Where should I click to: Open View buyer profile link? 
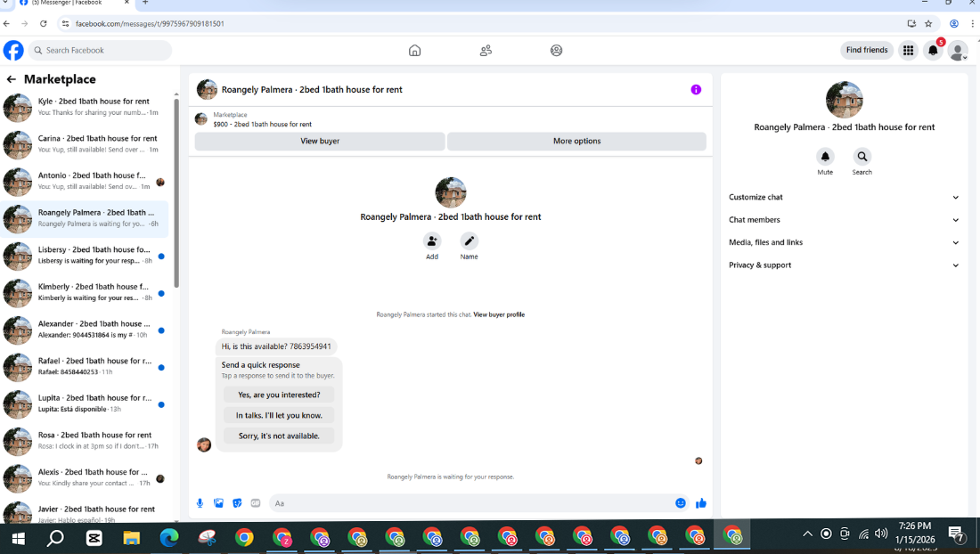click(x=499, y=314)
